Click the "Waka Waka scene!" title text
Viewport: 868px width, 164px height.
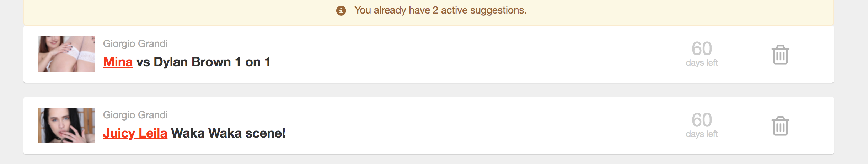tap(228, 133)
